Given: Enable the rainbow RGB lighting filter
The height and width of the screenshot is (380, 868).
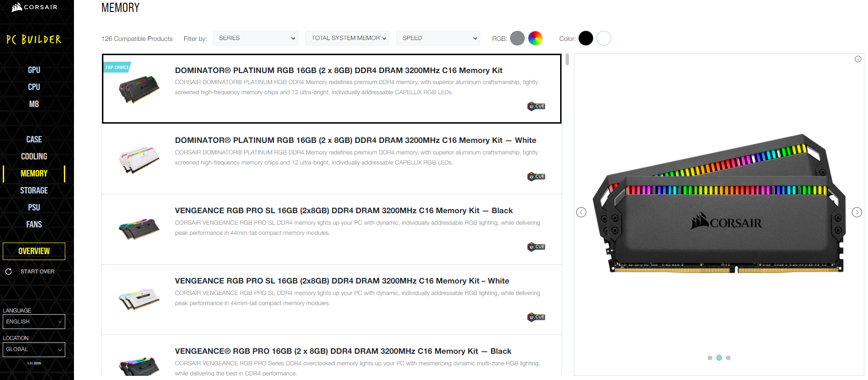Looking at the screenshot, I should 535,38.
